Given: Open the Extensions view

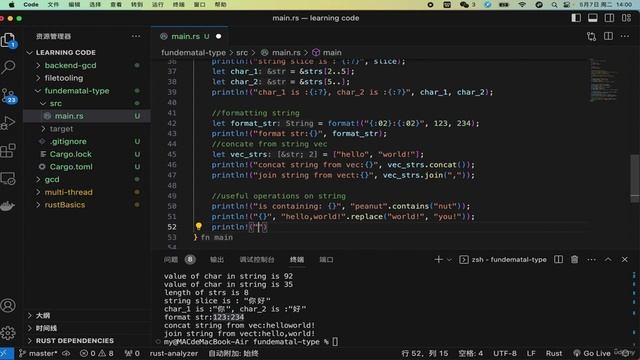Looking at the screenshot, I should tap(8, 151).
